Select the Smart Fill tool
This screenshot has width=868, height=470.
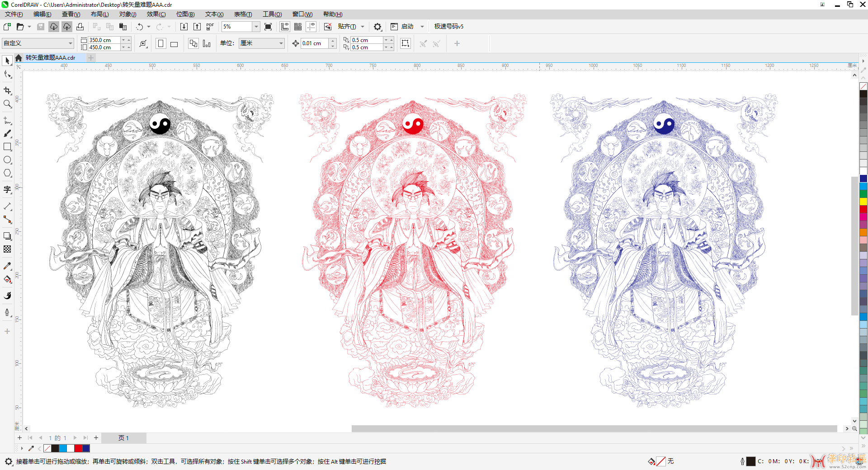7,296
